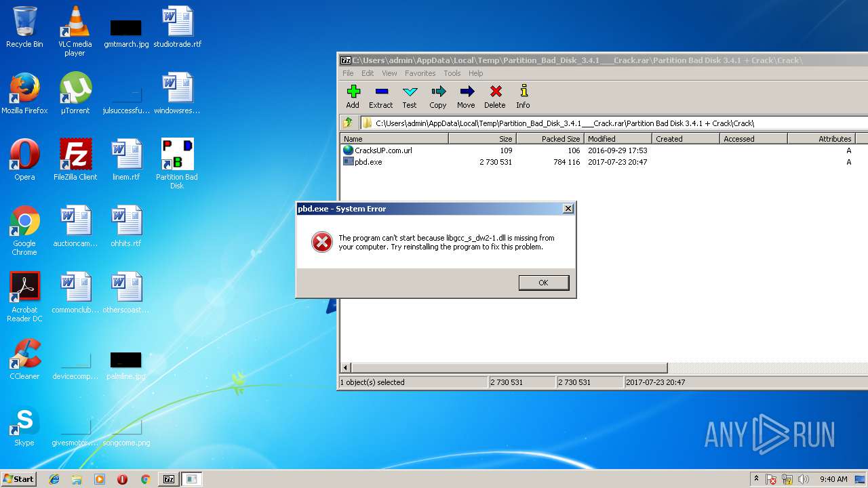The image size is (868, 488).
Task: Select the CracksUP.com.url file row
Action: [604, 150]
